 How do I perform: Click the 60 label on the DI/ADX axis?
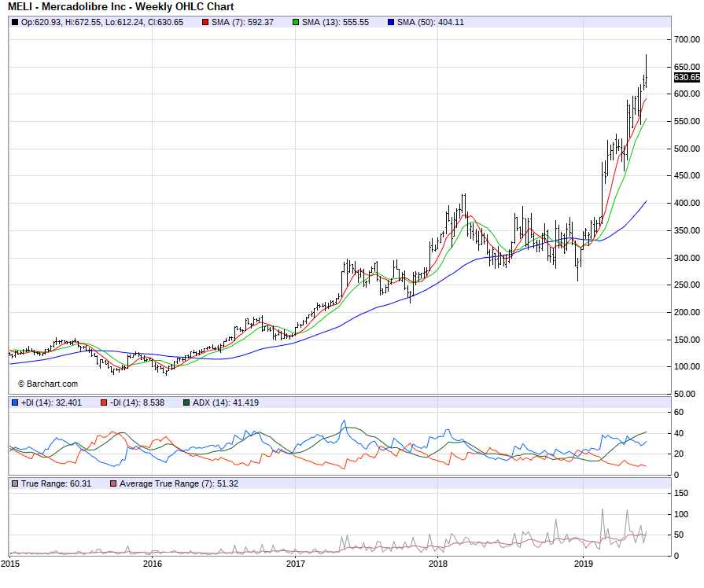[679, 412]
